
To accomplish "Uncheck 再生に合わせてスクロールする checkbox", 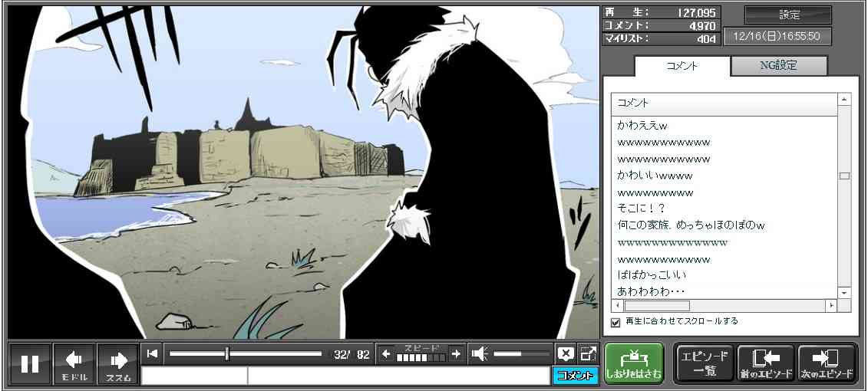I will coord(615,322).
